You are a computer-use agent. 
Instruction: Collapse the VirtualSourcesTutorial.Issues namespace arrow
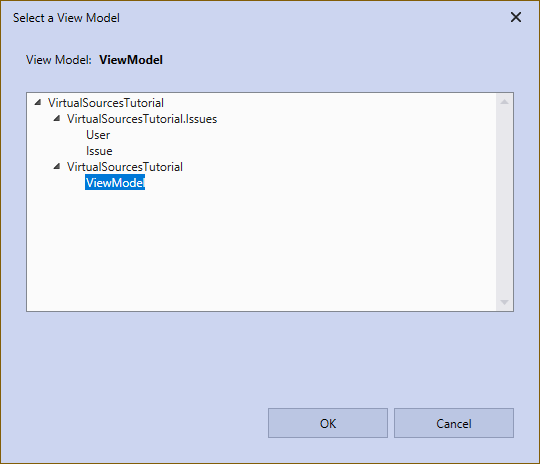click(57, 118)
